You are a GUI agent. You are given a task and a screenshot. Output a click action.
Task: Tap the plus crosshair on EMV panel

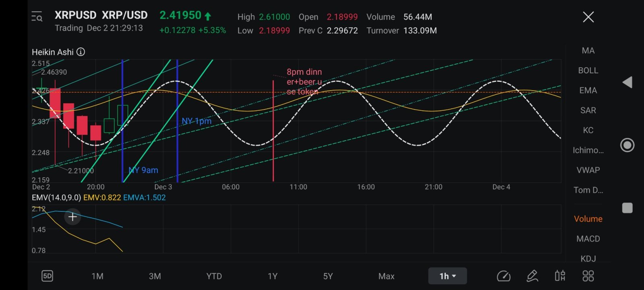pyautogui.click(x=72, y=217)
